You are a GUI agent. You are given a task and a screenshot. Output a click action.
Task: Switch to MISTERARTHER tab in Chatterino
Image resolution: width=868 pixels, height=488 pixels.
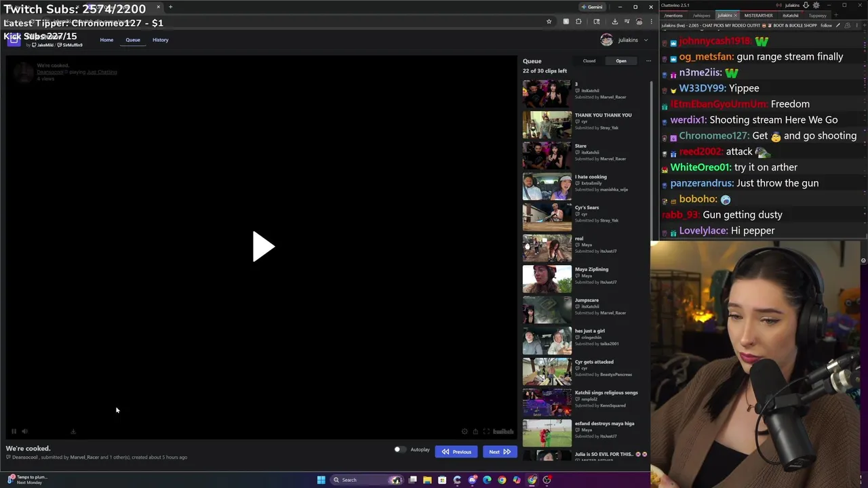tap(758, 15)
